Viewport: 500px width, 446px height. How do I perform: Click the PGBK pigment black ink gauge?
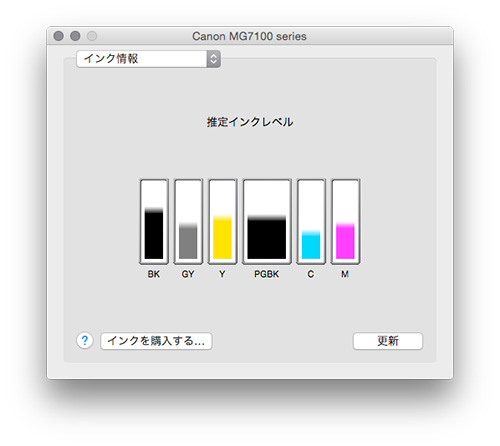click(267, 221)
